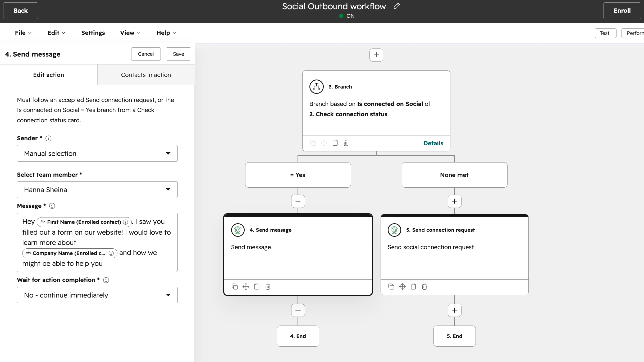Click the clipboard icon on Branch card
Image resolution: width=644 pixels, height=362 pixels.
tap(335, 143)
